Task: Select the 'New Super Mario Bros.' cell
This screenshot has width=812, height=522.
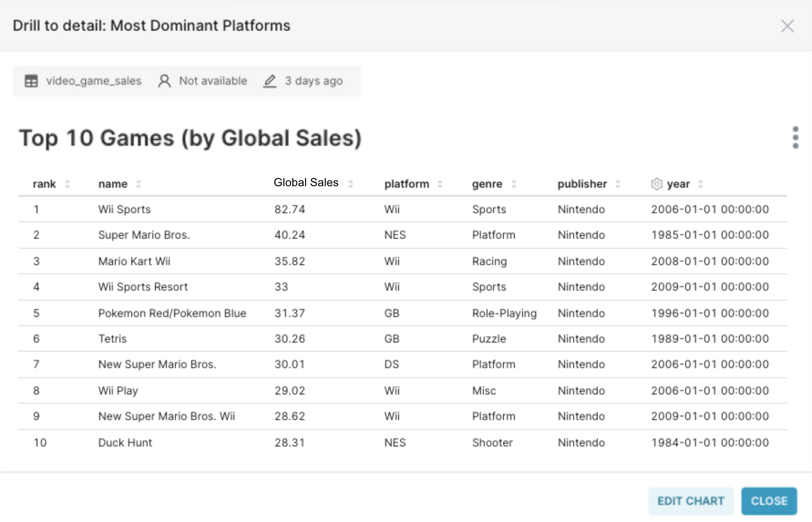Action: coord(157,364)
